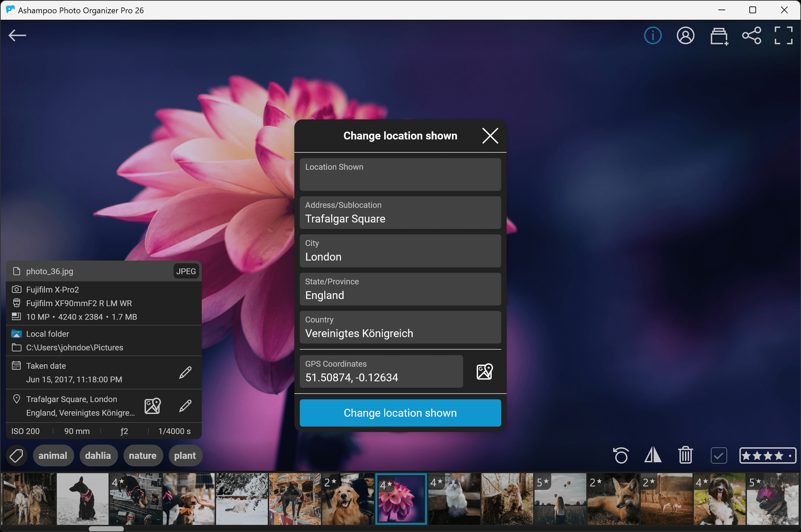801x532 pixels.
Task: Select the dahlia tag
Action: (x=98, y=455)
